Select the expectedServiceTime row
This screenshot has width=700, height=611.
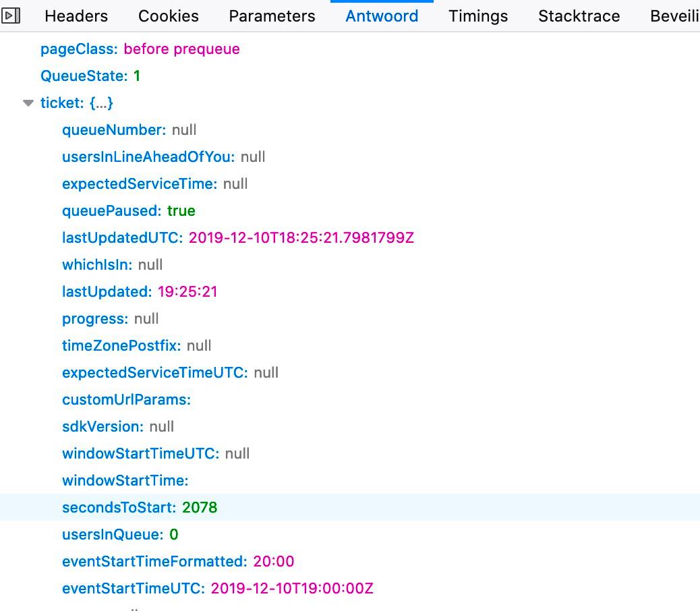pos(154,184)
